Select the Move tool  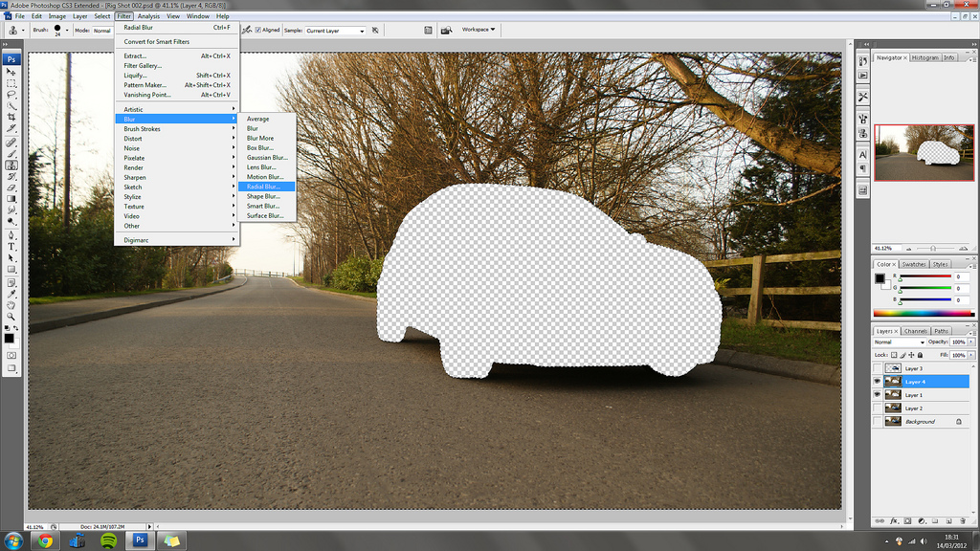[x=11, y=73]
